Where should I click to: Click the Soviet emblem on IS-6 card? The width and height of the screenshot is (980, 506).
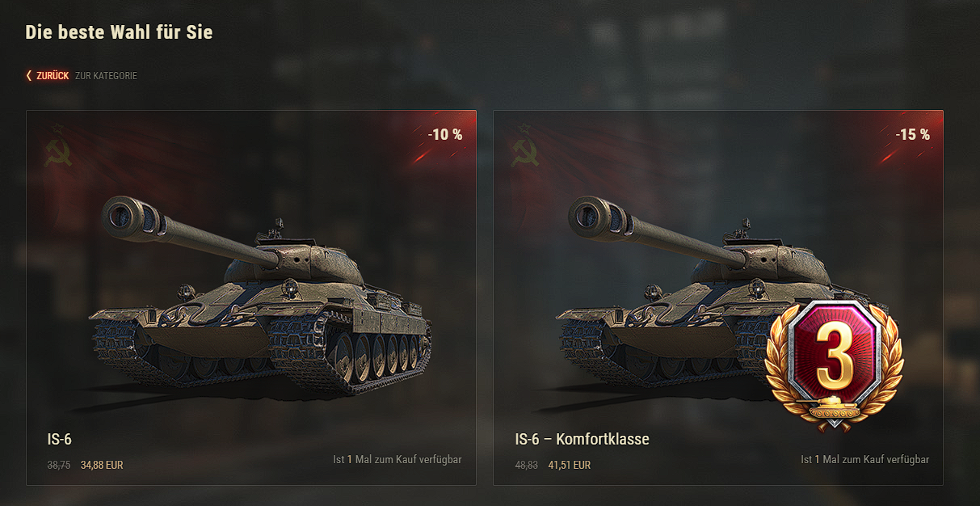58,145
